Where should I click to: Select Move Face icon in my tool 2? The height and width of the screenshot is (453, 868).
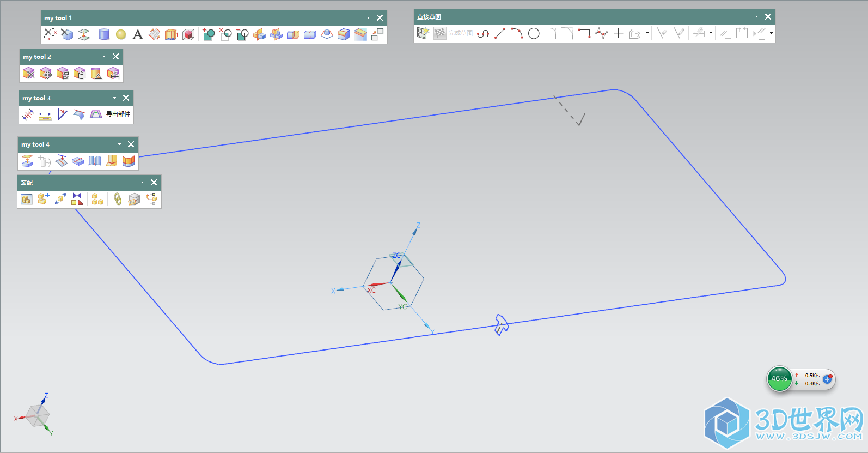click(x=46, y=73)
